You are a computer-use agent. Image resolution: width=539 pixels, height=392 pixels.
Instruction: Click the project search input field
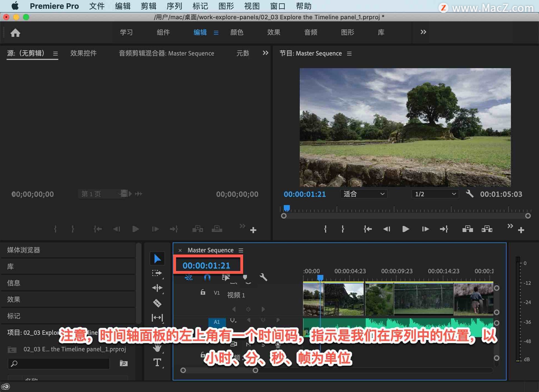tap(59, 363)
